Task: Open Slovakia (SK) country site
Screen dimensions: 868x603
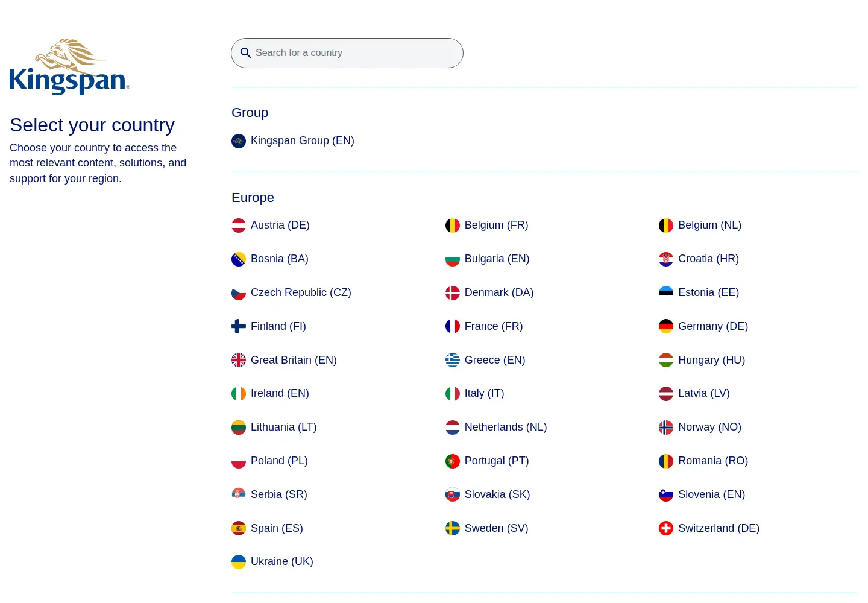Action: coord(488,494)
